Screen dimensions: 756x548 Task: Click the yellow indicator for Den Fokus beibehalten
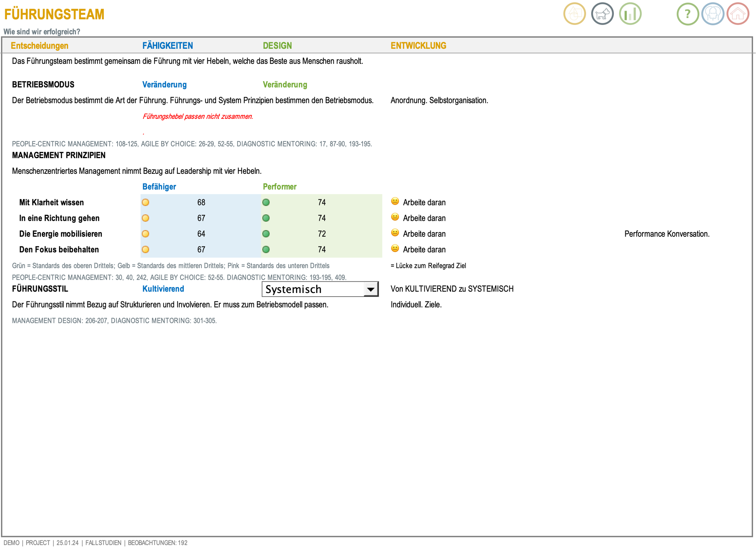click(x=145, y=249)
